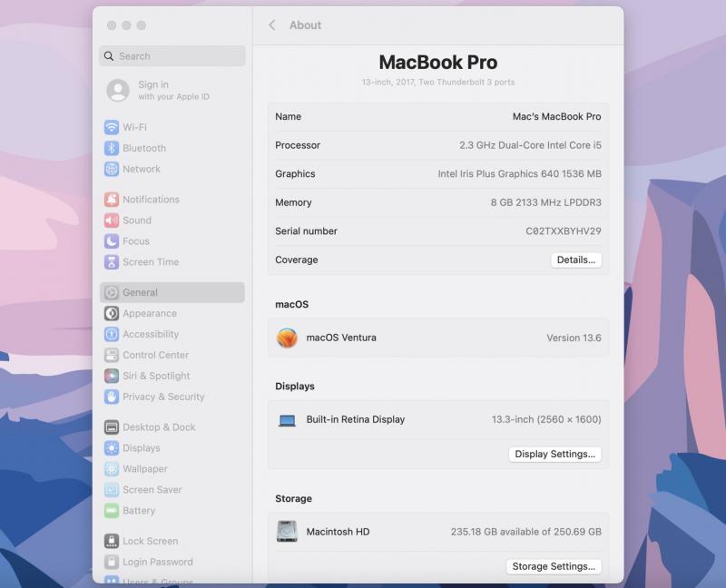
Task: Go back using the chevron arrow
Action: click(272, 25)
